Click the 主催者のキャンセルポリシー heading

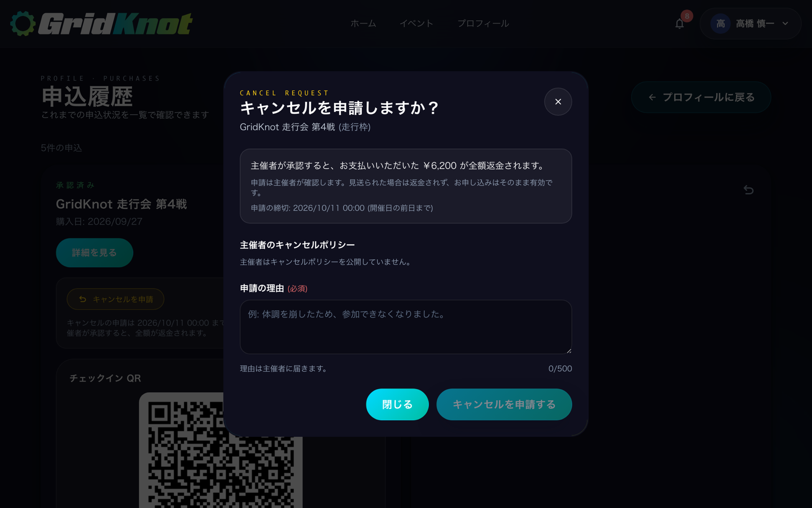pos(297,245)
